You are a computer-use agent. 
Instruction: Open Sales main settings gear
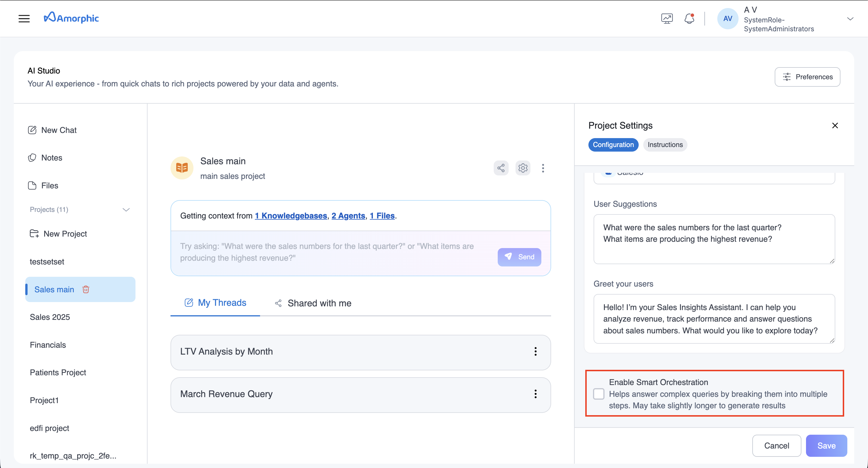(523, 168)
